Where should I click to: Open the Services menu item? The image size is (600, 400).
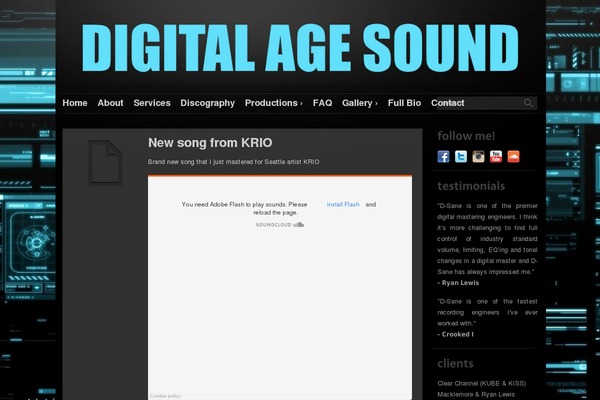[x=152, y=103]
